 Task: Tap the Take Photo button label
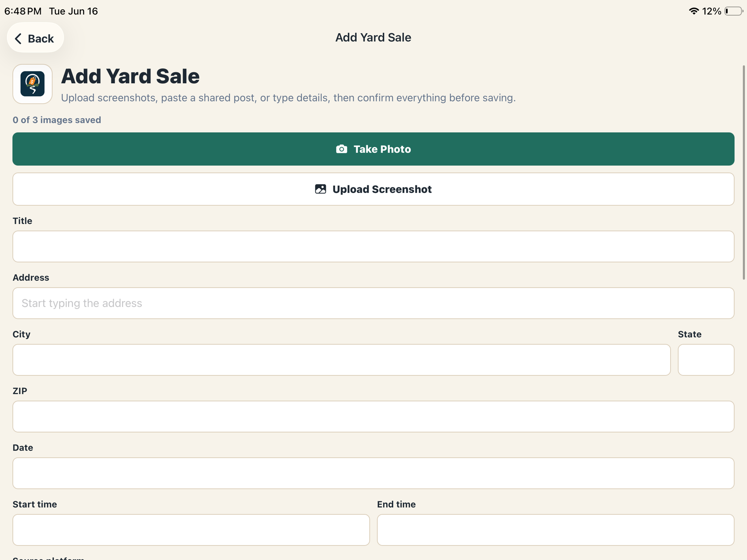tap(382, 149)
